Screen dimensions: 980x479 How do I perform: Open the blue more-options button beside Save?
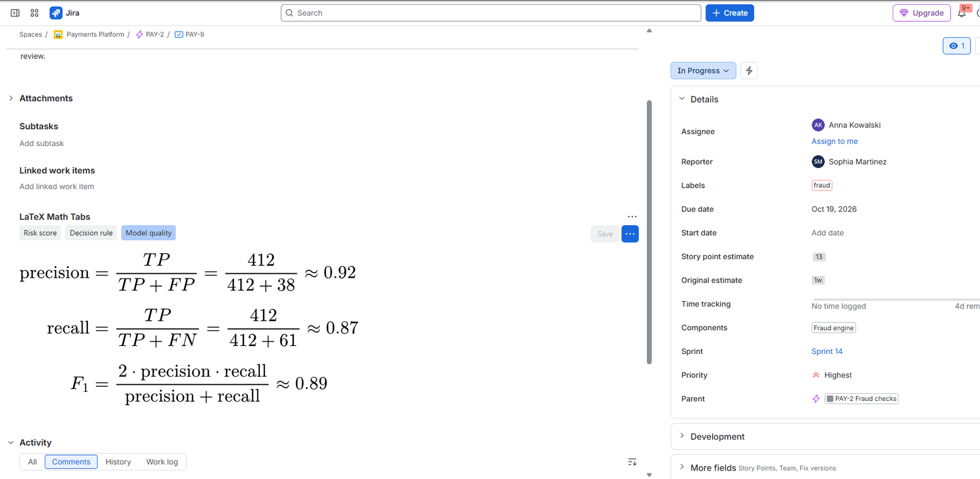[630, 234]
